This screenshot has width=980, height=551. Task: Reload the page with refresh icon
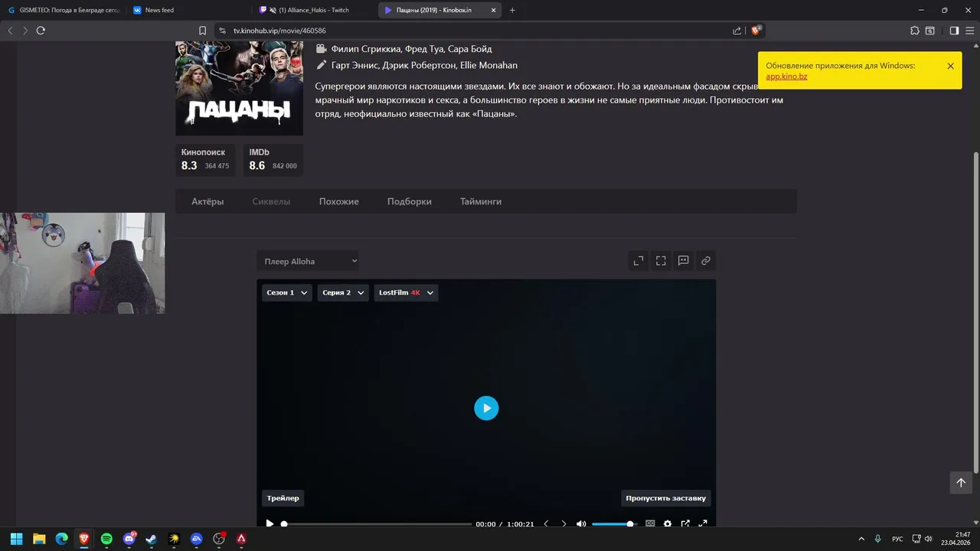pyautogui.click(x=41, y=31)
